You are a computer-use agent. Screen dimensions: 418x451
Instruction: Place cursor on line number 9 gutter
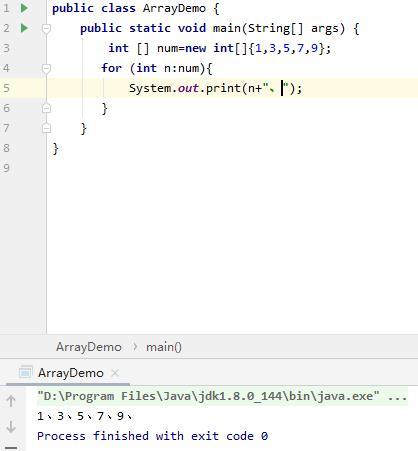pyautogui.click(x=7, y=168)
